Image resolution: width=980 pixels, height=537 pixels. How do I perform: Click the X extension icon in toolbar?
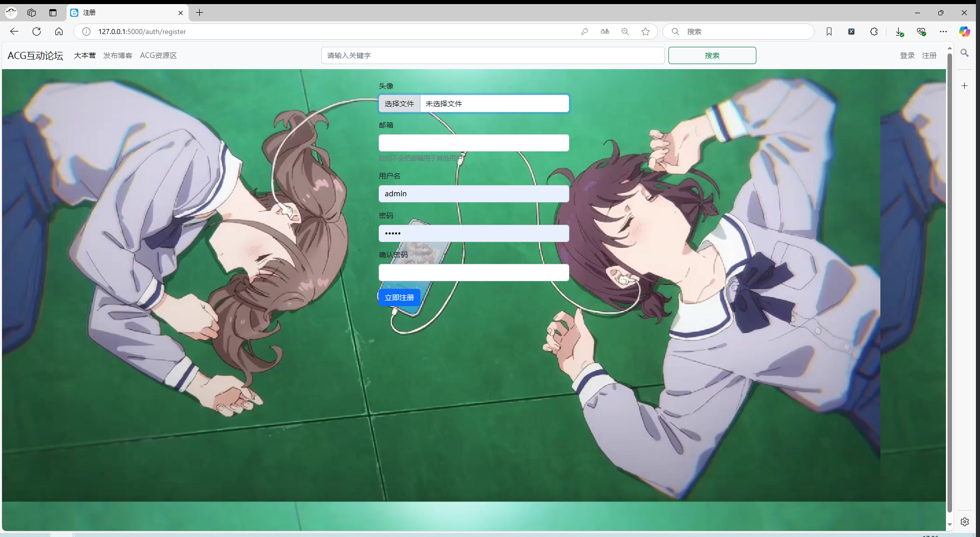[851, 32]
